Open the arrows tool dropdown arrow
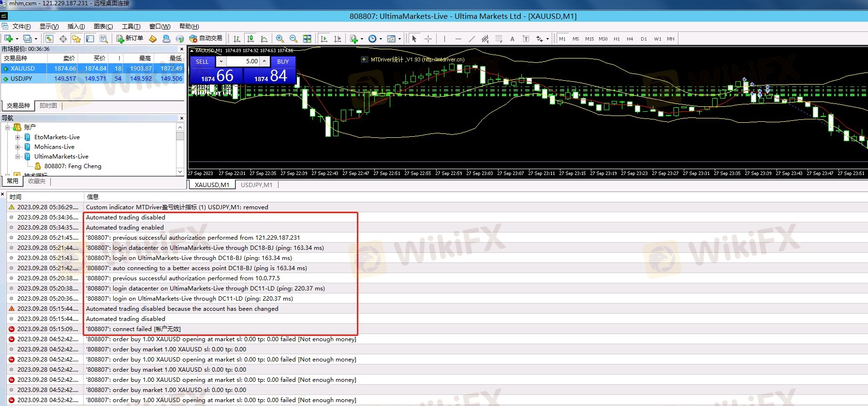This screenshot has width=868, height=406. (547, 39)
